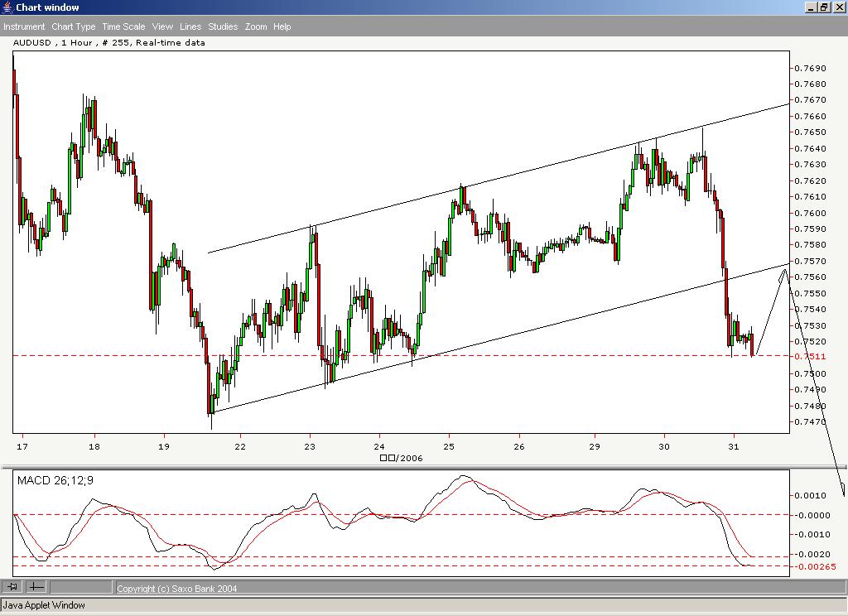Click the pin chart icon at bottom left
The image size is (848, 616).
coord(12,588)
